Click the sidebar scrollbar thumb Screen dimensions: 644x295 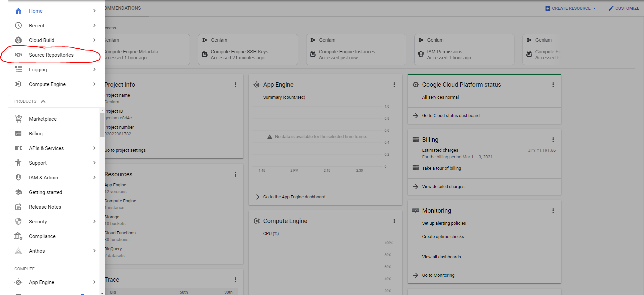pos(102,125)
